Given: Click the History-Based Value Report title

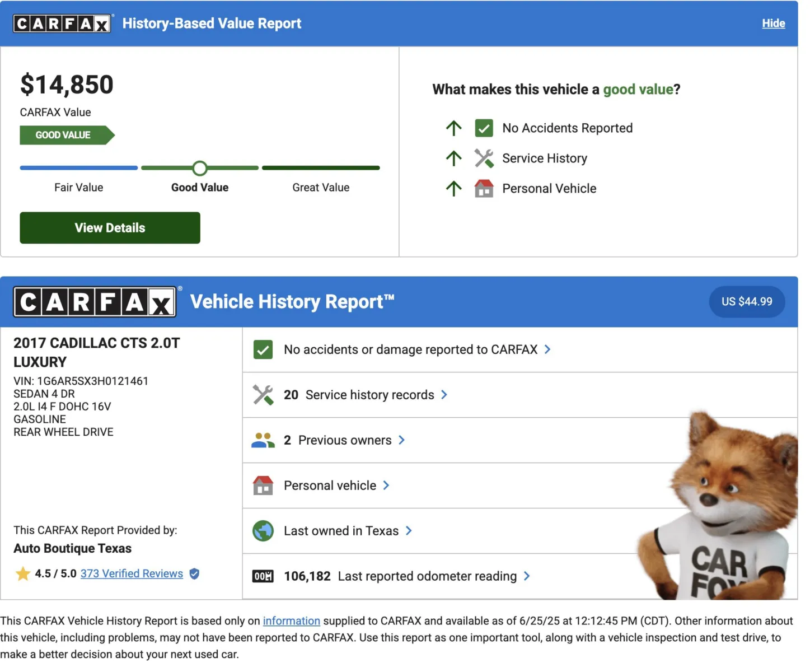Looking at the screenshot, I should [x=212, y=24].
